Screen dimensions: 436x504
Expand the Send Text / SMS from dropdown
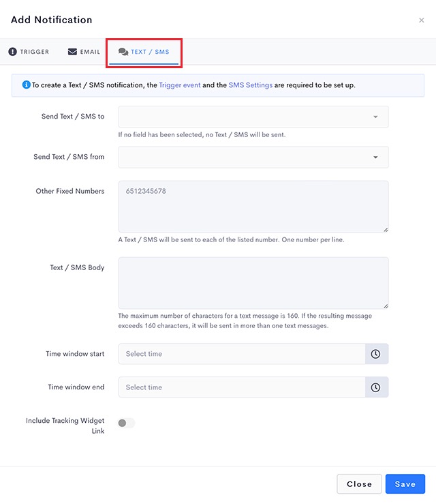(x=253, y=157)
